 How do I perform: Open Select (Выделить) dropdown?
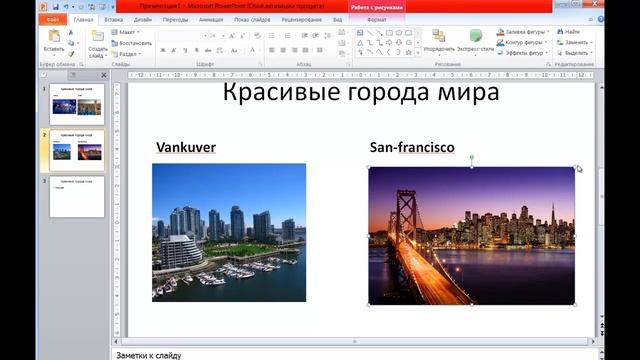tap(575, 53)
